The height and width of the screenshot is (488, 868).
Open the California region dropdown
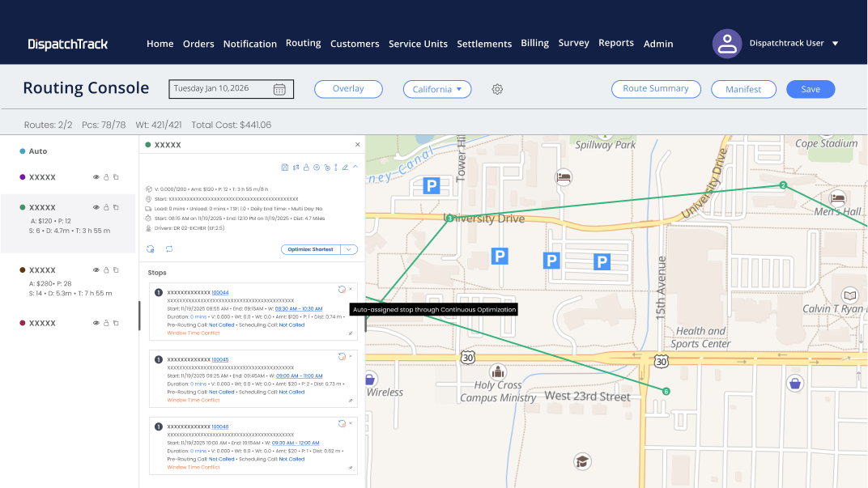click(437, 89)
